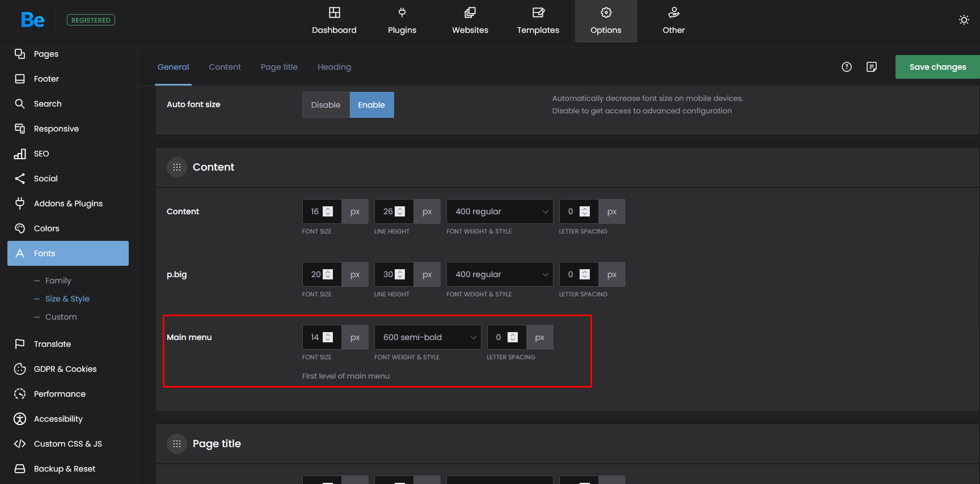980x484 pixels.
Task: Click the GDPR & Cookies cookie icon
Action: coord(20,369)
